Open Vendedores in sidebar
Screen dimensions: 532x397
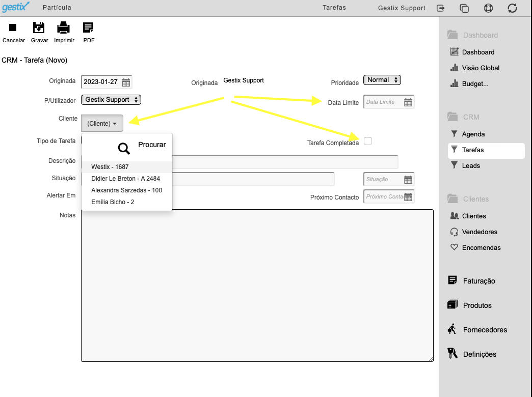pyautogui.click(x=480, y=232)
